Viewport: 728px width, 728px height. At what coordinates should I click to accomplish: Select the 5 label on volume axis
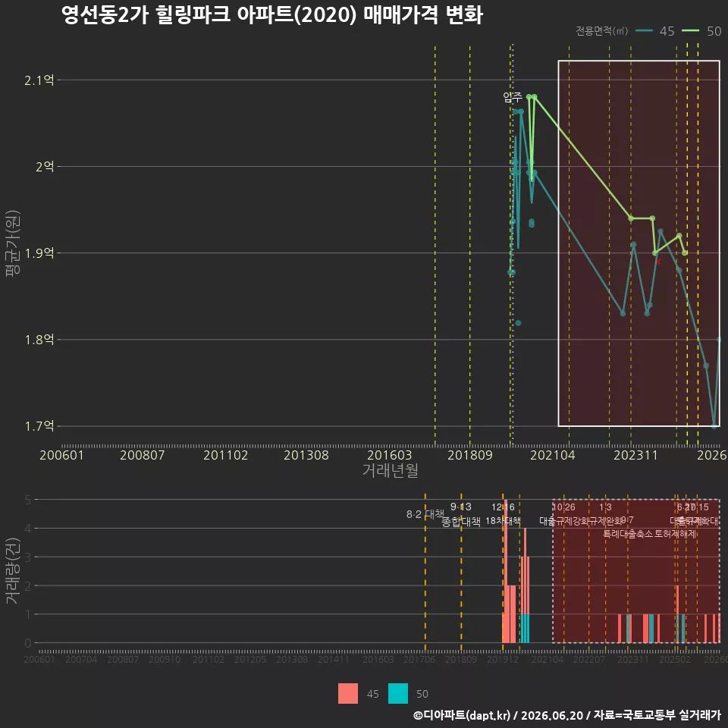(x=27, y=500)
